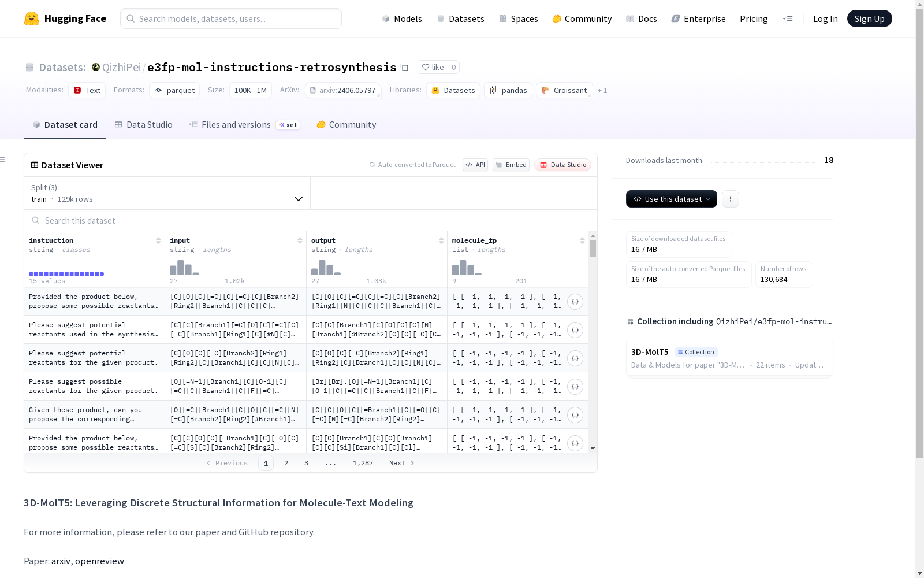The image size is (924, 578).
Task: Click the instruction classes histogram bar
Action: [x=66, y=274]
